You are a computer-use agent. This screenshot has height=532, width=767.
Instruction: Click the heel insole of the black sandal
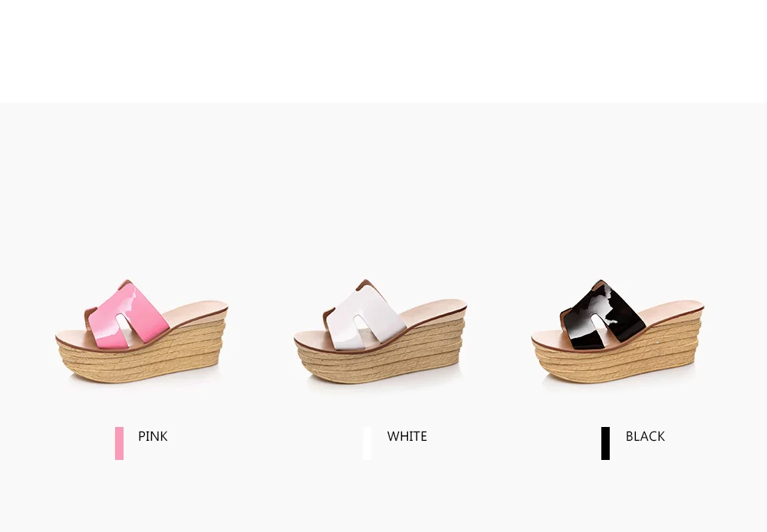(674, 310)
